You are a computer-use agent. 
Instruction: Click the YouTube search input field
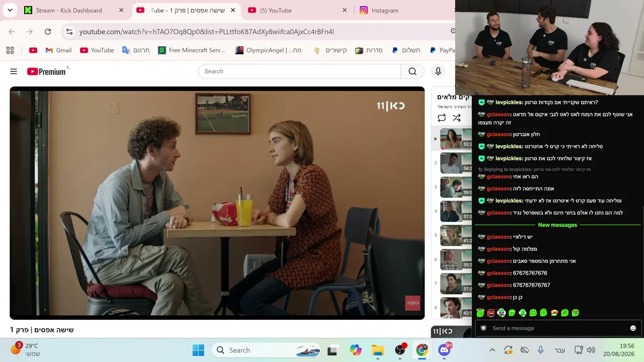(x=299, y=71)
